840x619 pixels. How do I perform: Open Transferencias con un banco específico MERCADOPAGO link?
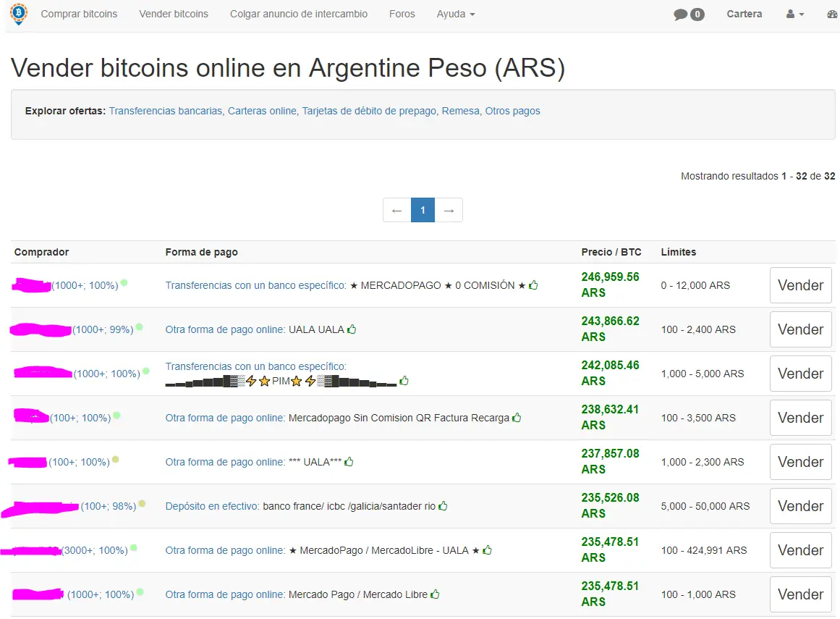point(255,285)
